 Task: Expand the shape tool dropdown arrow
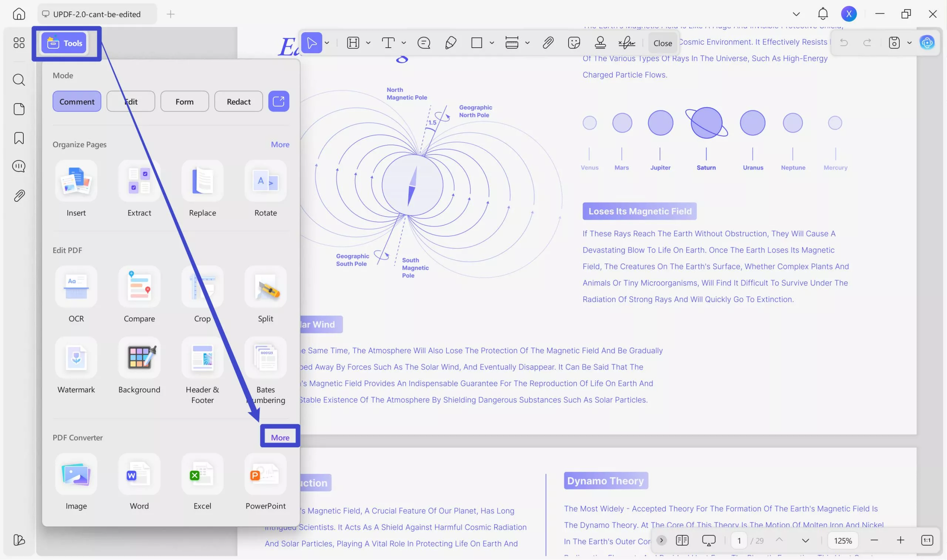492,43
